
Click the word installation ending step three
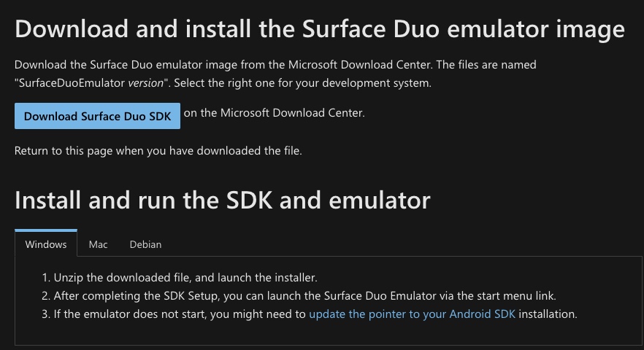pyautogui.click(x=548, y=314)
